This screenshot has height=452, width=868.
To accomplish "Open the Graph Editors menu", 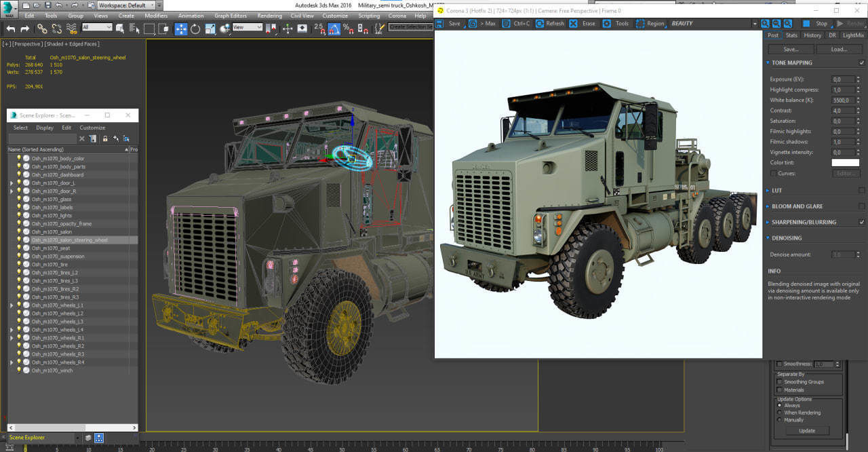I will pyautogui.click(x=231, y=16).
